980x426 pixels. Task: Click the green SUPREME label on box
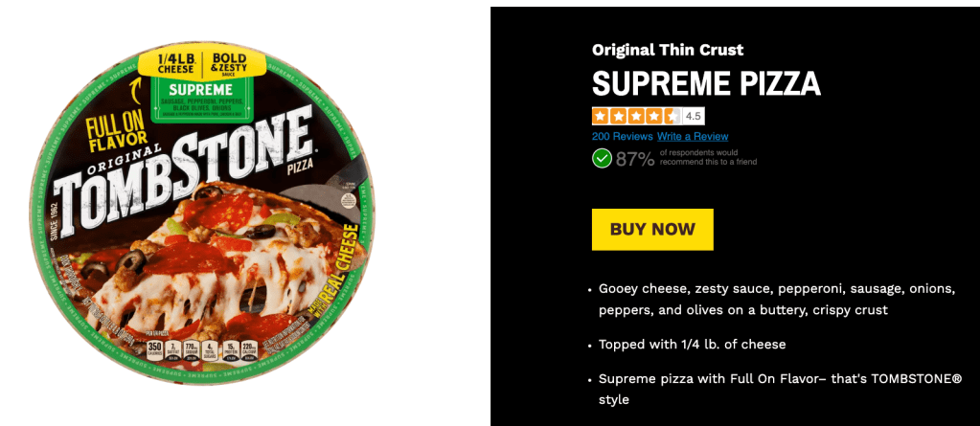point(201,89)
